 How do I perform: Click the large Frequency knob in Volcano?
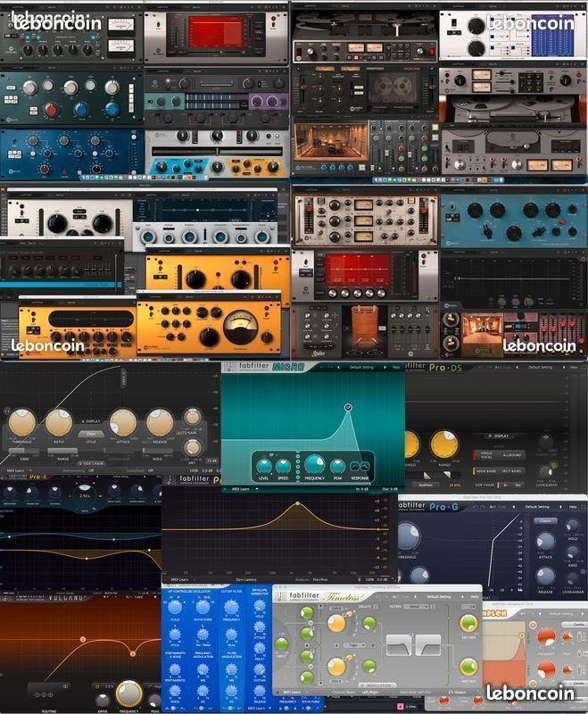pos(128,694)
